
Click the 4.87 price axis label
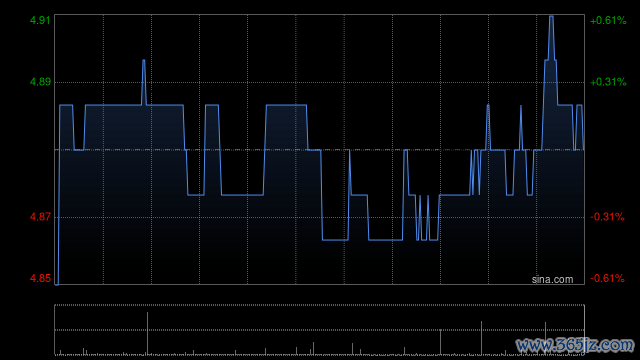(40, 217)
